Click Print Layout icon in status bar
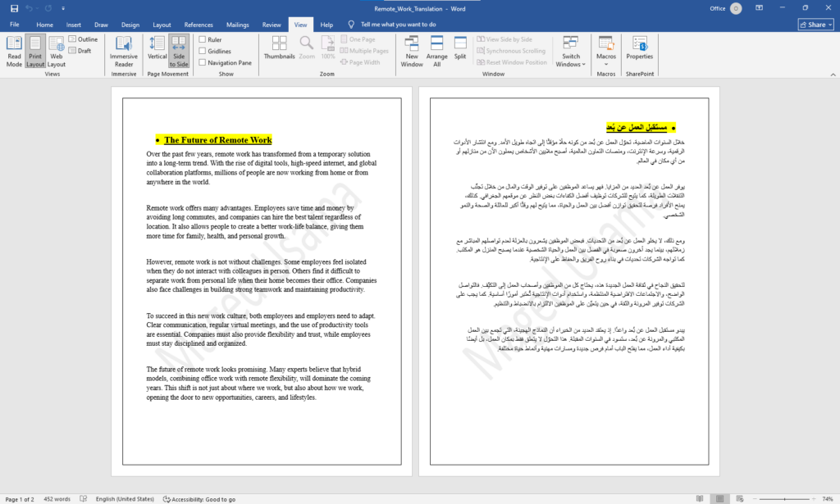This screenshot has width=840, height=504. [x=719, y=498]
